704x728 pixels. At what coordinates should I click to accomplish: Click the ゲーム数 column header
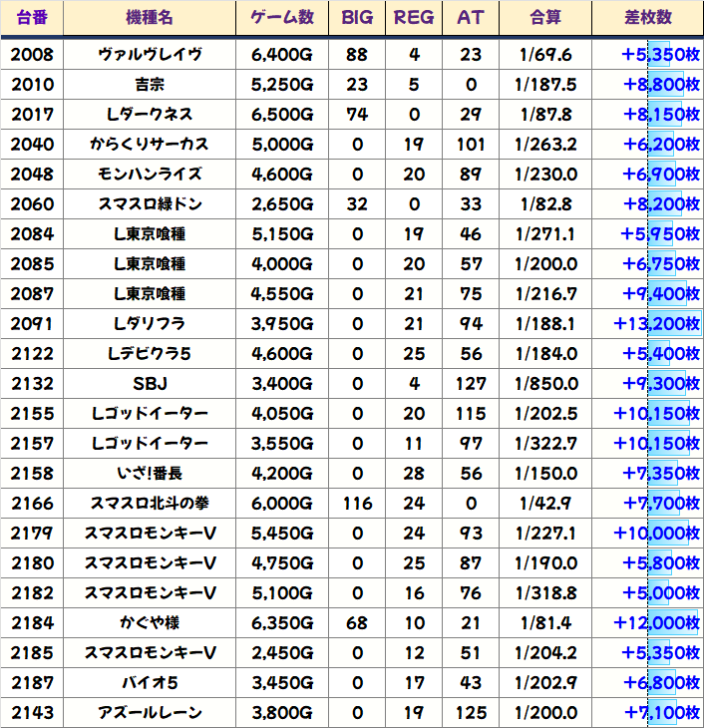(x=282, y=18)
